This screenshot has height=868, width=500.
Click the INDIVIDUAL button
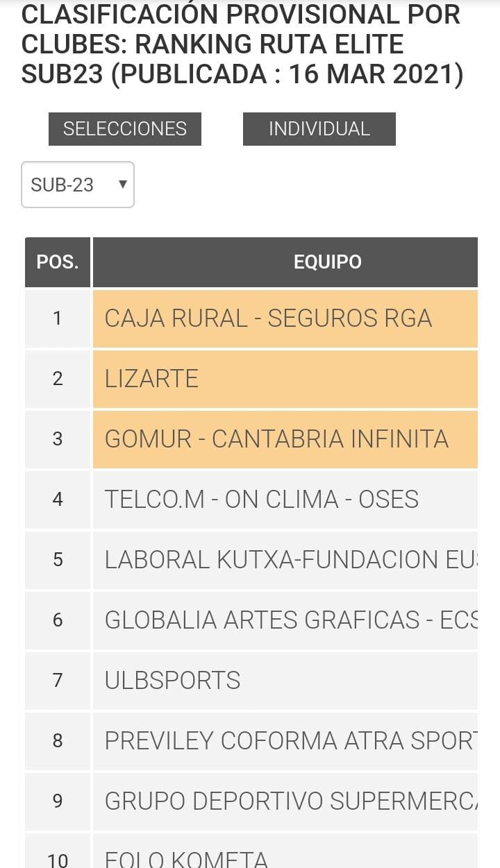click(x=319, y=129)
